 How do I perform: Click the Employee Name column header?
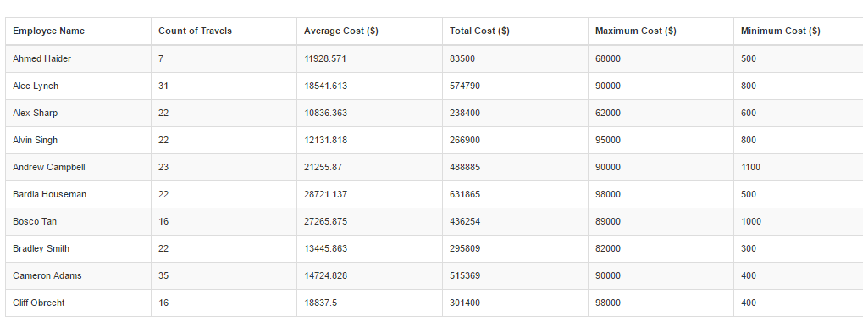(79, 31)
